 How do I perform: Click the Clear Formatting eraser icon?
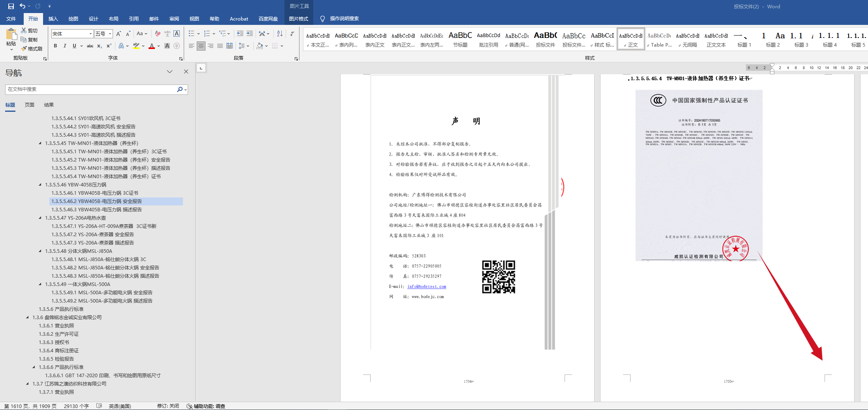point(158,34)
